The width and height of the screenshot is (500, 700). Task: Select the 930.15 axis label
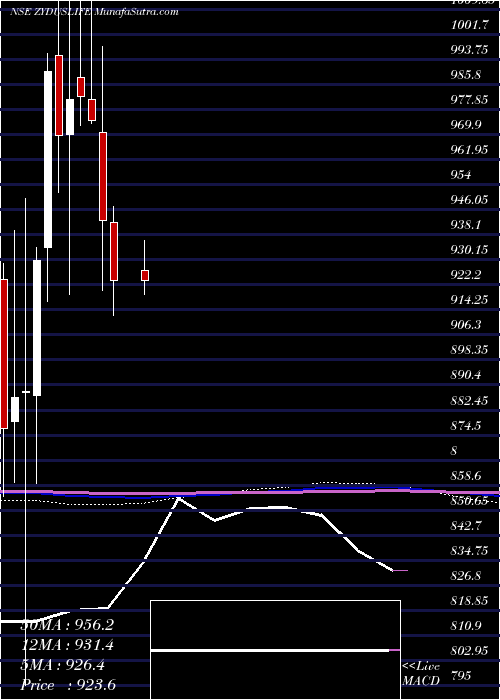click(x=469, y=250)
